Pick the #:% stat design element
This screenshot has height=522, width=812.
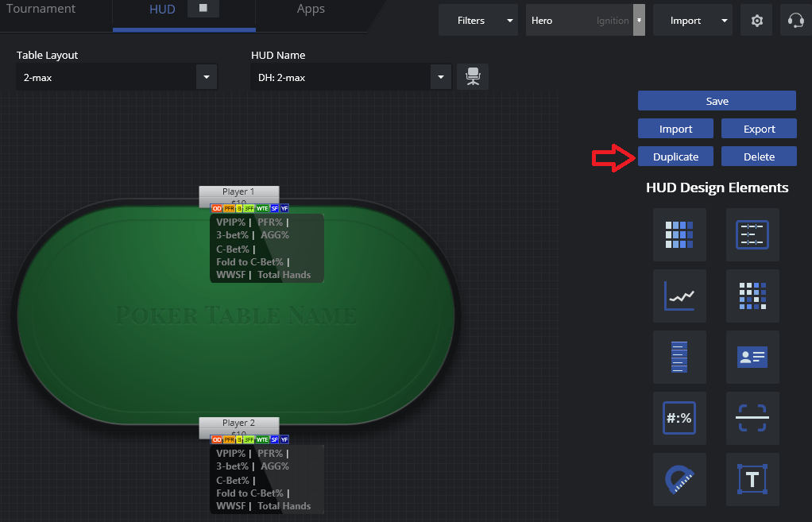pyautogui.click(x=679, y=418)
